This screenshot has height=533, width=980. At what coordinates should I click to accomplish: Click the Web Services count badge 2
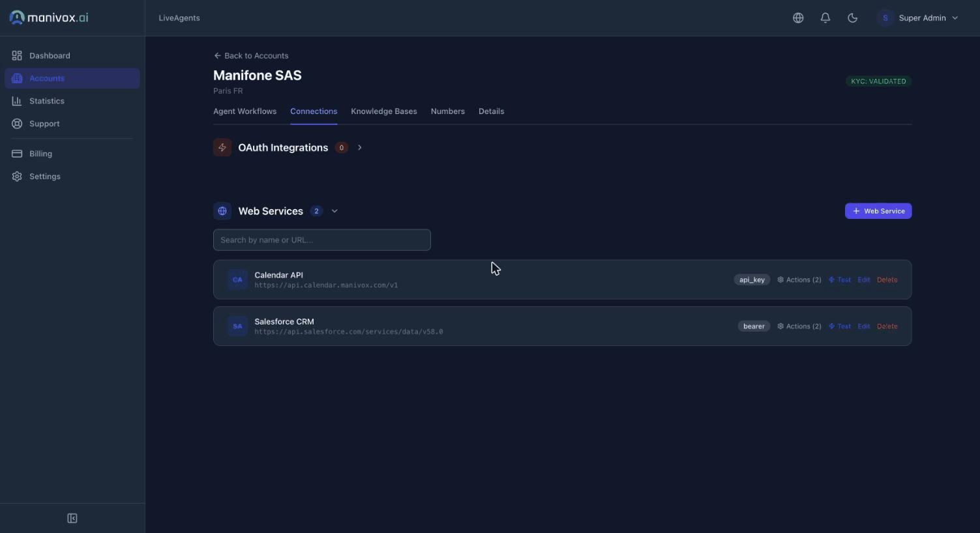coord(316,211)
